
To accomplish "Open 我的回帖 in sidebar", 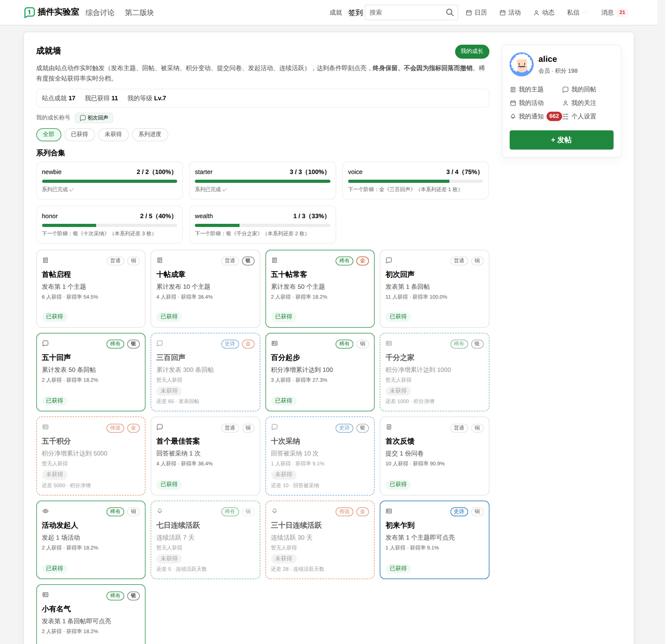I will point(579,89).
